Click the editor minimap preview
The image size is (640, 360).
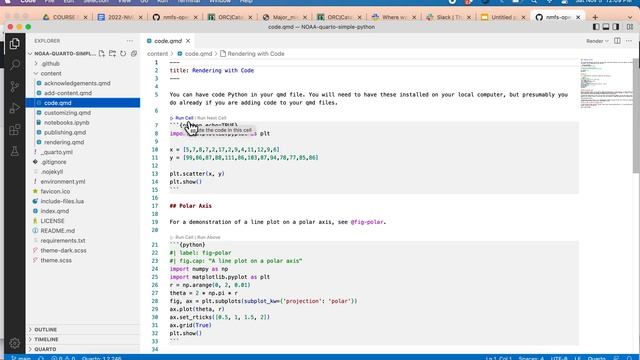coord(606,84)
